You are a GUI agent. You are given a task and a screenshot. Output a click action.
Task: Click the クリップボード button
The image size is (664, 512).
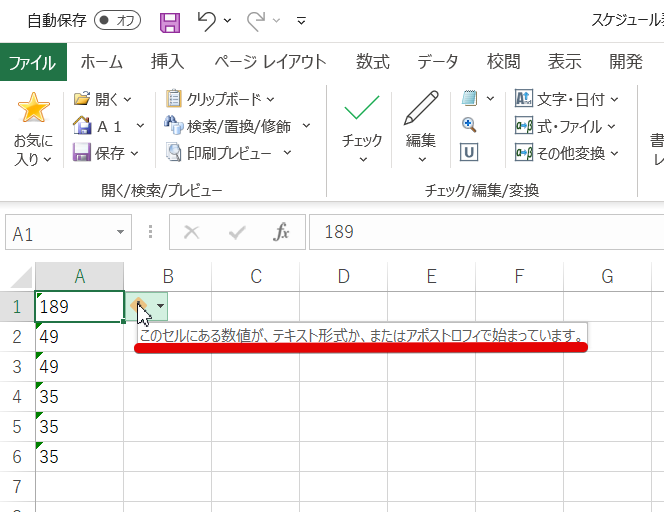tap(213, 99)
